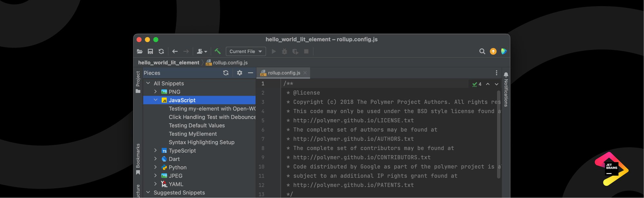Expand the TypeScript snippets folder

[156, 150]
